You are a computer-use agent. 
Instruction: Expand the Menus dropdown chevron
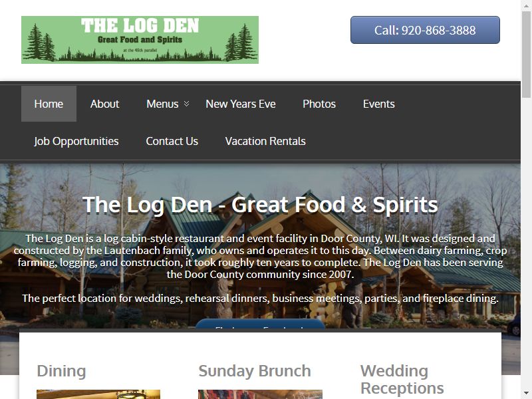pyautogui.click(x=186, y=104)
